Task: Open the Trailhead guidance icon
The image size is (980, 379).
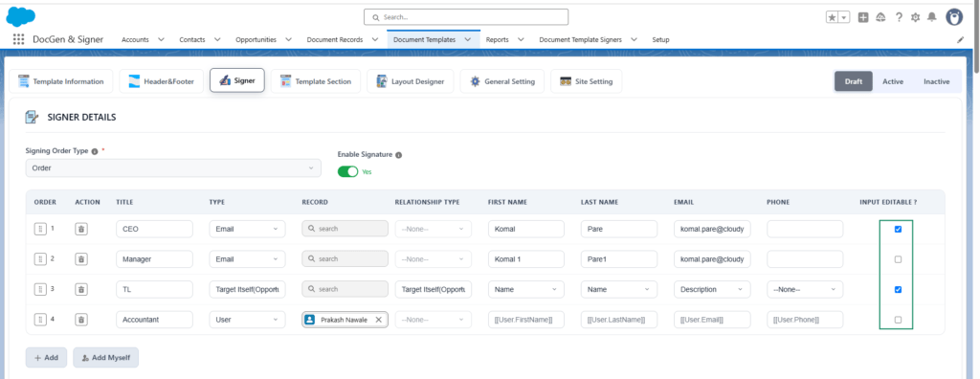Action: pos(880,17)
